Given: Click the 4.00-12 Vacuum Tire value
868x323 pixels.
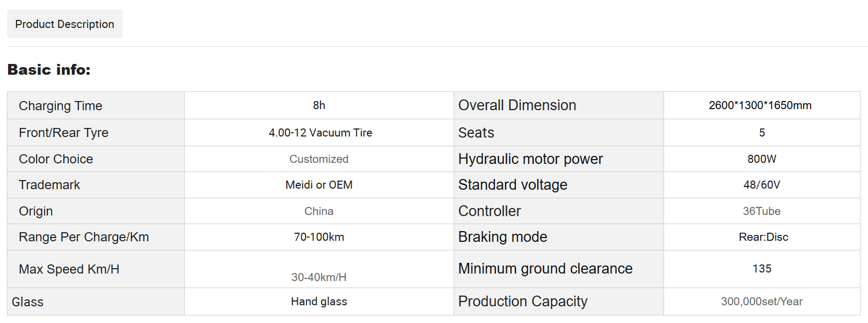Looking at the screenshot, I should pyautogui.click(x=320, y=133).
